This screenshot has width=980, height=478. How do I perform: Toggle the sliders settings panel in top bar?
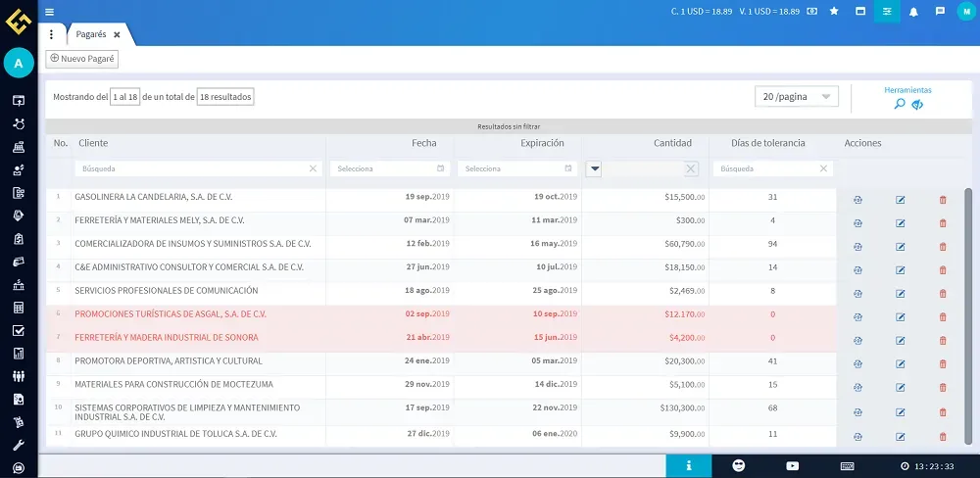pos(887,11)
